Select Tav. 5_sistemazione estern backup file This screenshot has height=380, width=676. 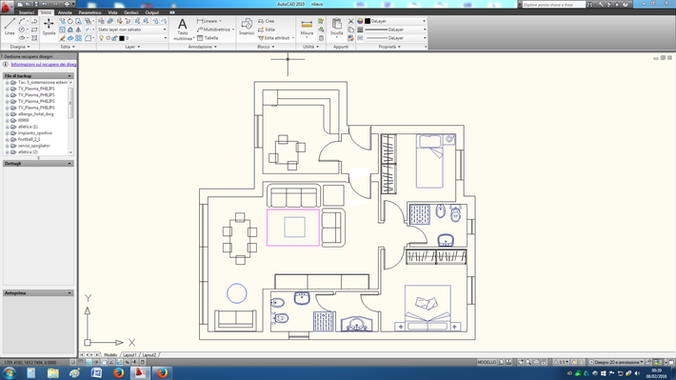pyautogui.click(x=43, y=82)
